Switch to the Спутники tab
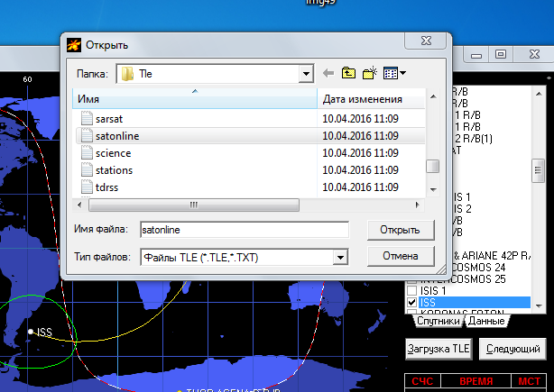This screenshot has height=392, width=554. tap(439, 321)
